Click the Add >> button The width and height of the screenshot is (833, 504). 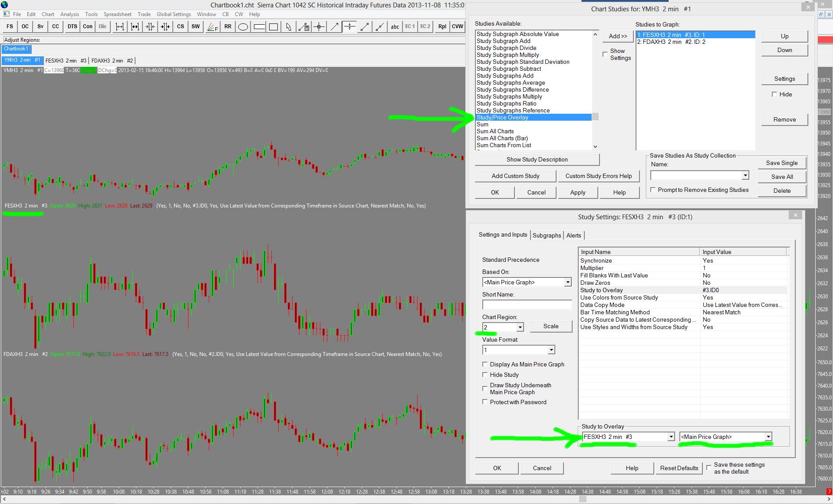(x=618, y=36)
